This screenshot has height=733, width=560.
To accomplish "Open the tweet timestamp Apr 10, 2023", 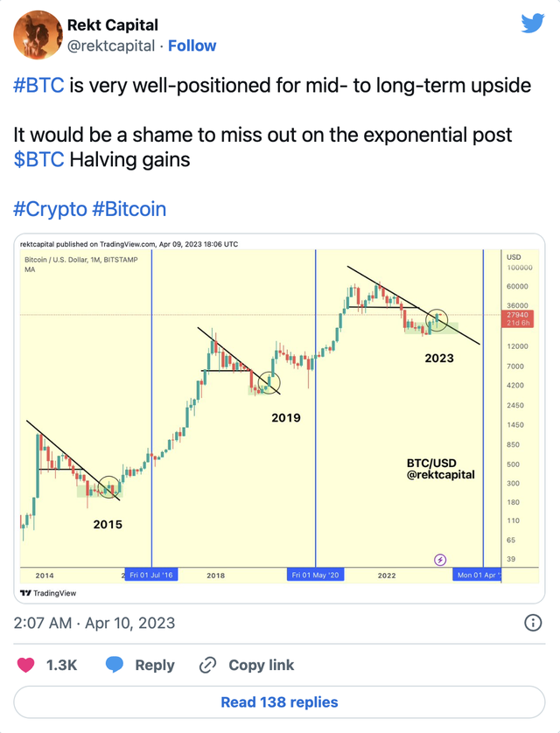I will pyautogui.click(x=94, y=623).
